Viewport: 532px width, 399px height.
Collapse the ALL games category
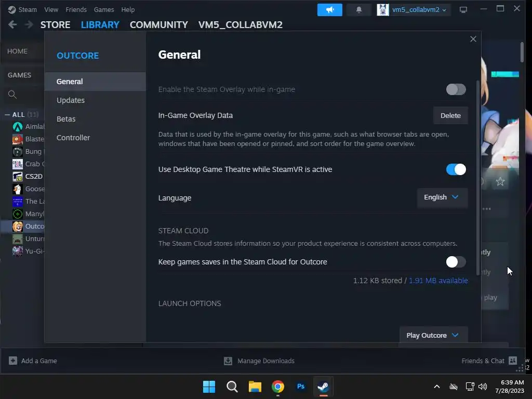[7, 115]
